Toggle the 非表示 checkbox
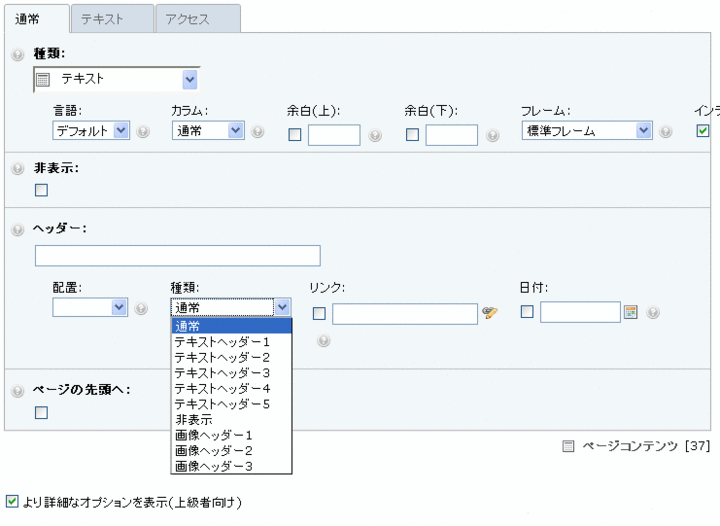 (x=41, y=190)
